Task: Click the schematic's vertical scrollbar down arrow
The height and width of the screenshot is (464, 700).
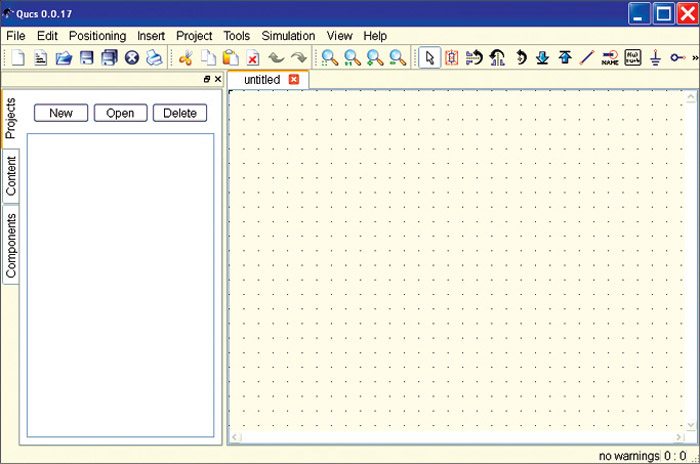Action: pyautogui.click(x=690, y=424)
